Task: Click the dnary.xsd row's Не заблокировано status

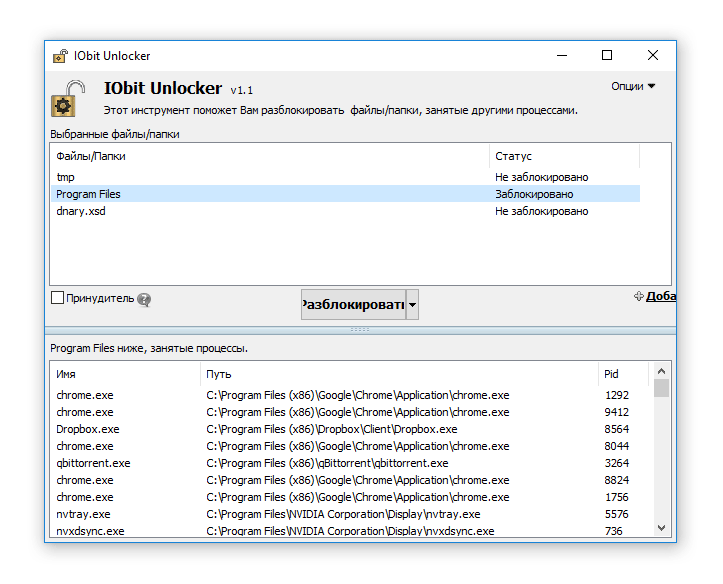Action: (x=541, y=211)
